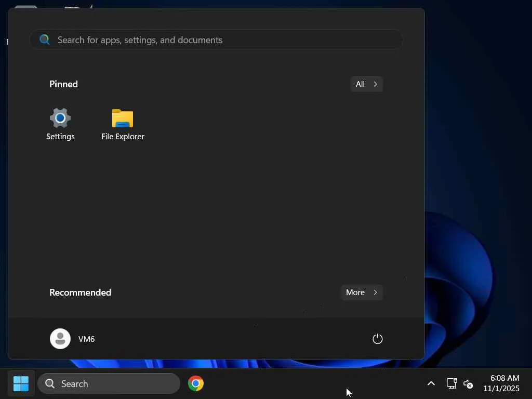
Task: Click the Recommended section heading
Action: point(81,292)
